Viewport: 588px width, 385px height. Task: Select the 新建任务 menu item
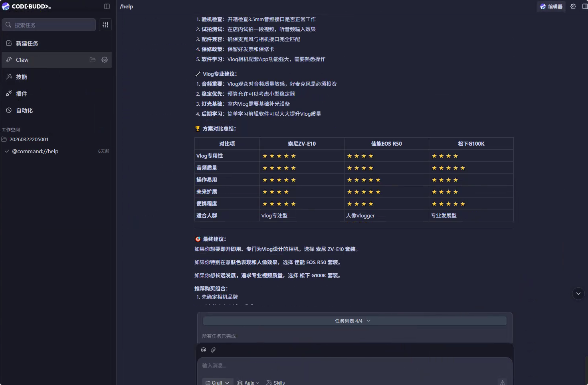57,43
